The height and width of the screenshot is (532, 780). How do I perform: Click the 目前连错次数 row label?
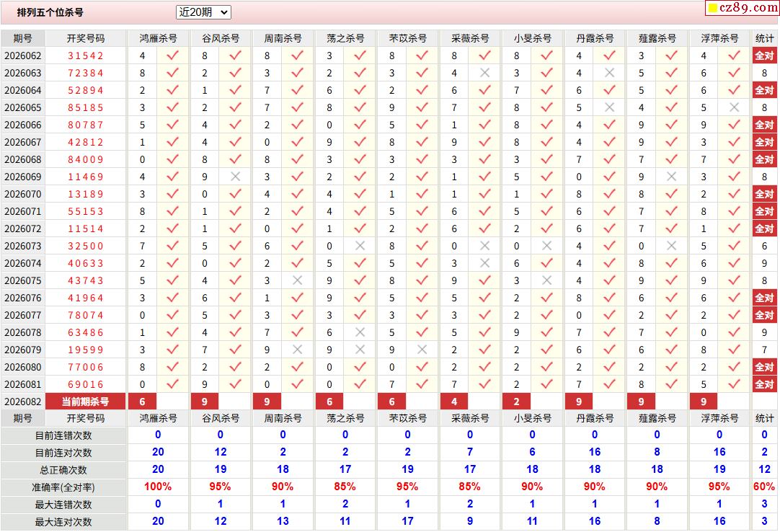63,435
